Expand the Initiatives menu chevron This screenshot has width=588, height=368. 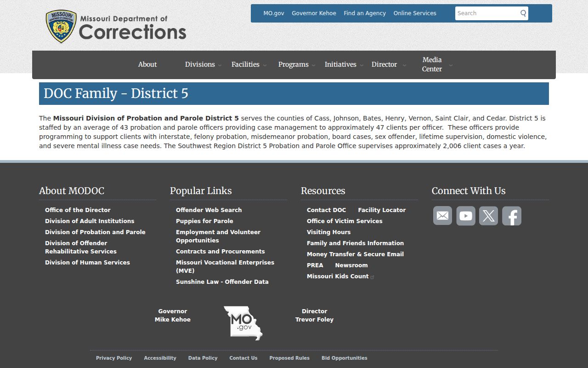tap(361, 65)
